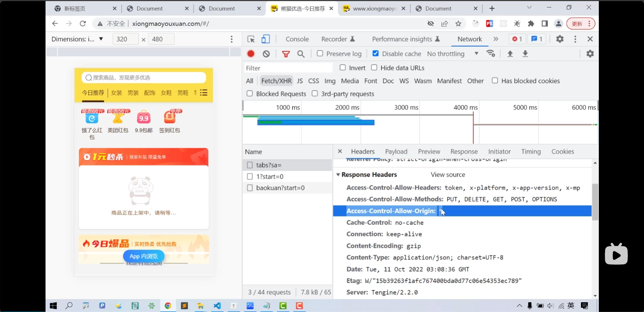Click the import HAR file icon

click(510, 54)
